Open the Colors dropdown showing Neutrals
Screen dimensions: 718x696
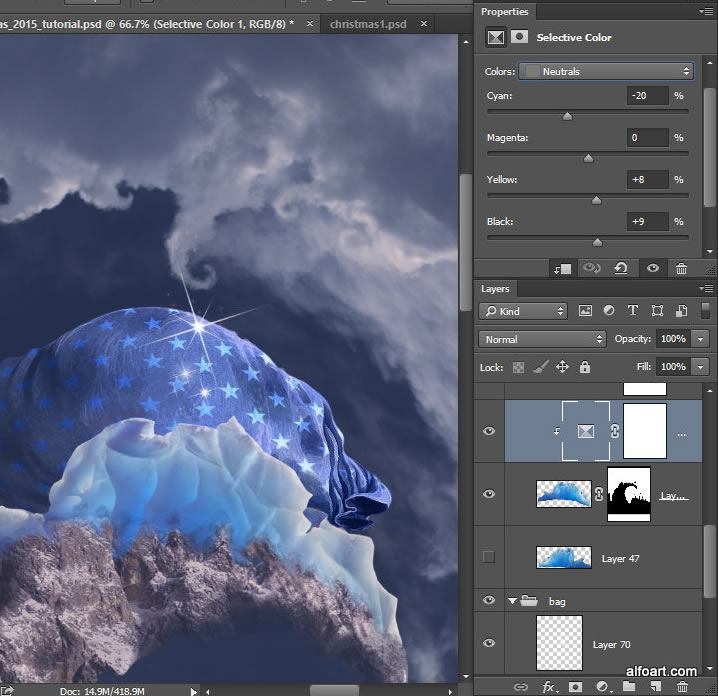(x=606, y=71)
